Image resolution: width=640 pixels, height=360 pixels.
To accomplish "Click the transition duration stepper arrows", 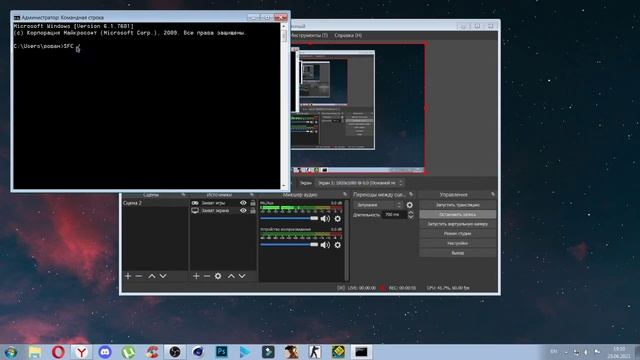I will click(x=411, y=214).
